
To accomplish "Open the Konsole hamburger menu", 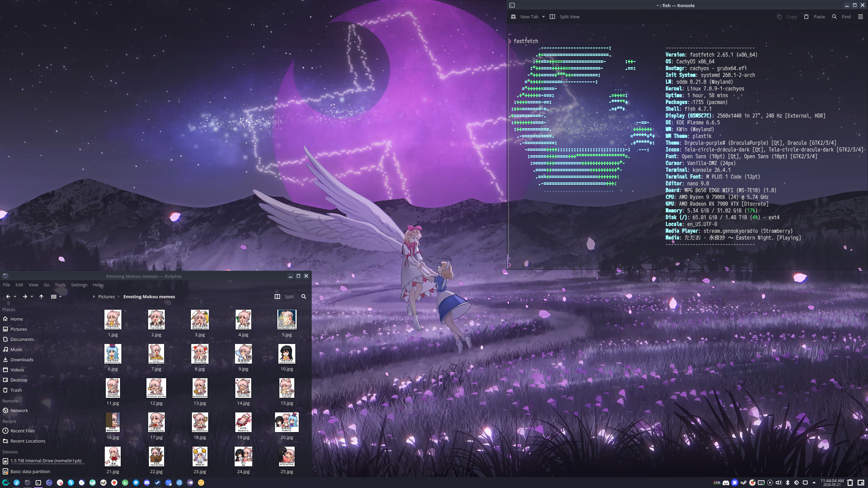I will coord(860,17).
